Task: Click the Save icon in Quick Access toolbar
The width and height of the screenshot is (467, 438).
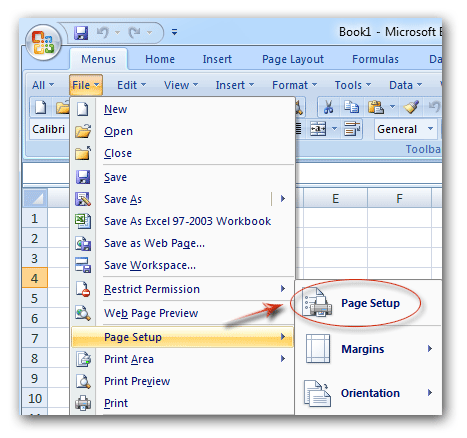Action: coord(81,33)
